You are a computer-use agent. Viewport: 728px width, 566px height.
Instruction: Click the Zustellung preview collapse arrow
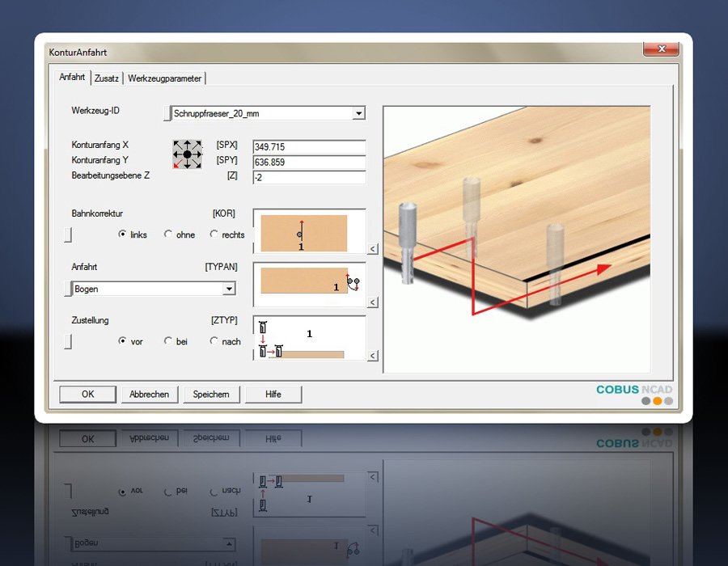coord(373,356)
